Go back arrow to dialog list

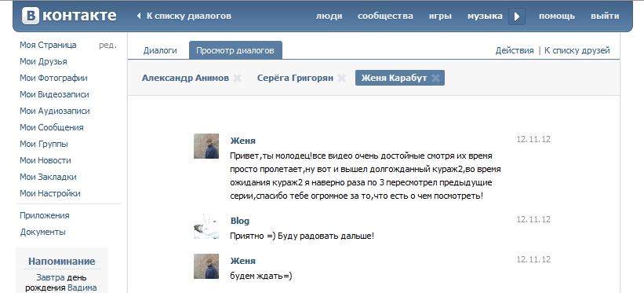point(138,16)
